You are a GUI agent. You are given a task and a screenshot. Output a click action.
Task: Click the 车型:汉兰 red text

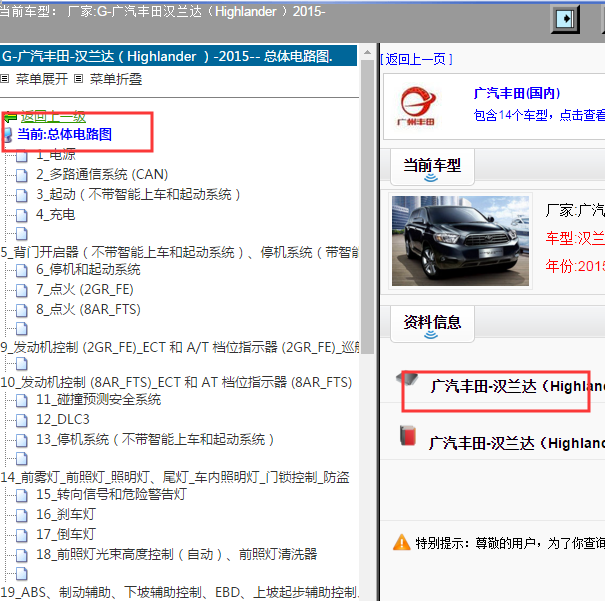click(x=575, y=238)
